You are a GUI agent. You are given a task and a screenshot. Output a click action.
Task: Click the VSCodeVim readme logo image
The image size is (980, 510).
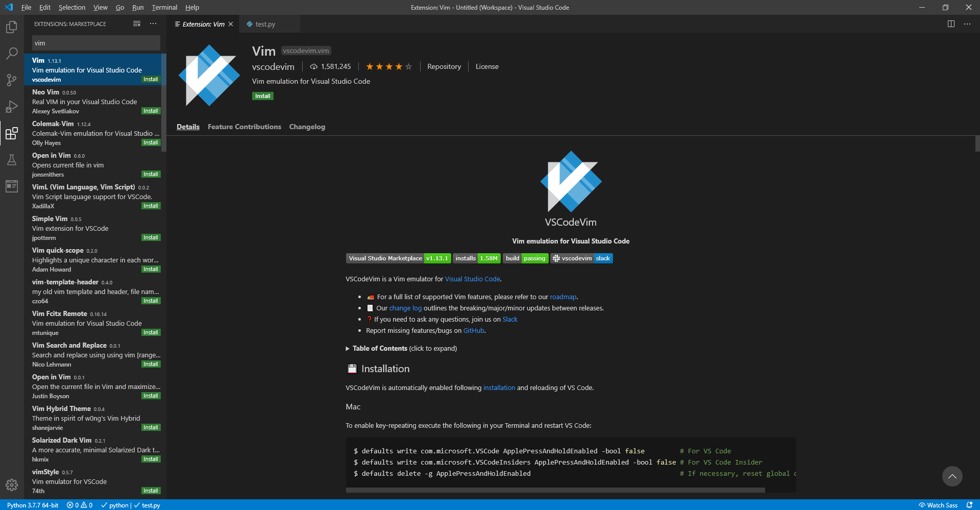click(571, 181)
